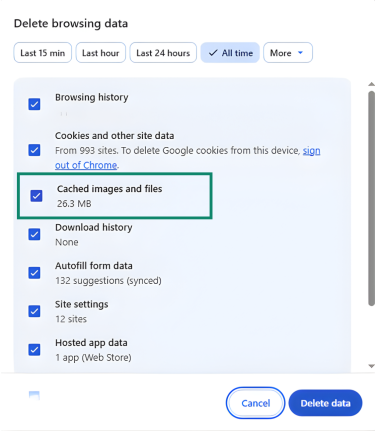Click the 12 sites text

[x=71, y=319]
